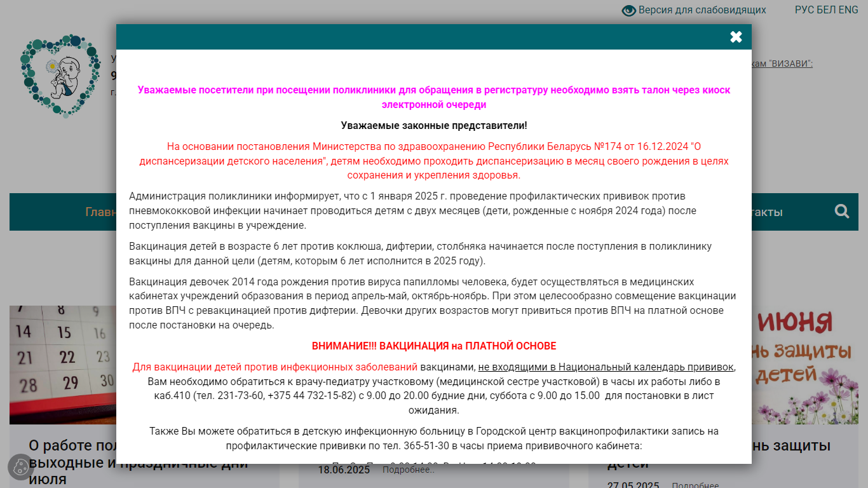Image resolution: width=868 pixels, height=488 pixels.
Task: Click the pink electronic queue notice text
Action: click(434, 97)
